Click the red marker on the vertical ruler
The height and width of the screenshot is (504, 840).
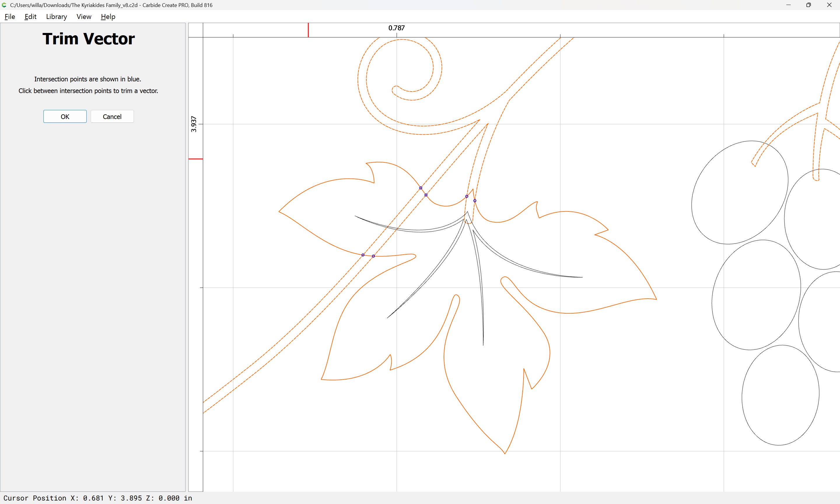(x=196, y=159)
